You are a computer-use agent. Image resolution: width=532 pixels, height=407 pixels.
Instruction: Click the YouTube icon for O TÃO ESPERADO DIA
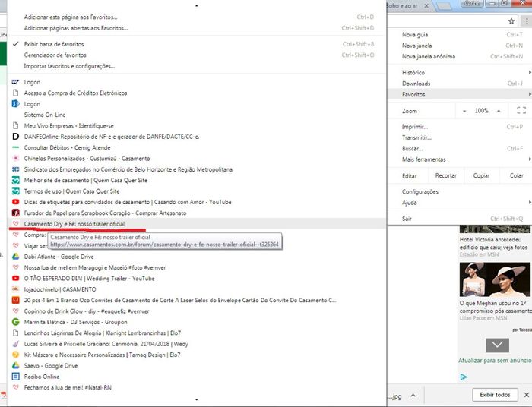16,278
